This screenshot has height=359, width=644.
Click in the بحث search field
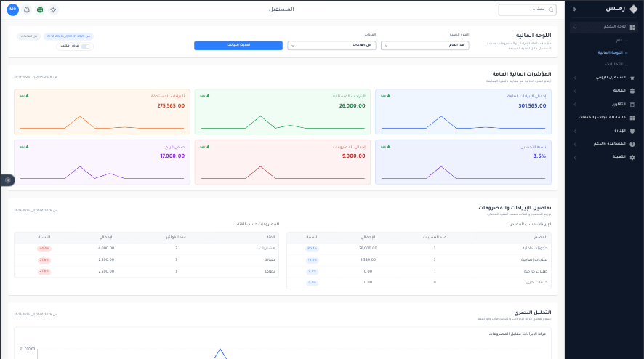point(528,9)
